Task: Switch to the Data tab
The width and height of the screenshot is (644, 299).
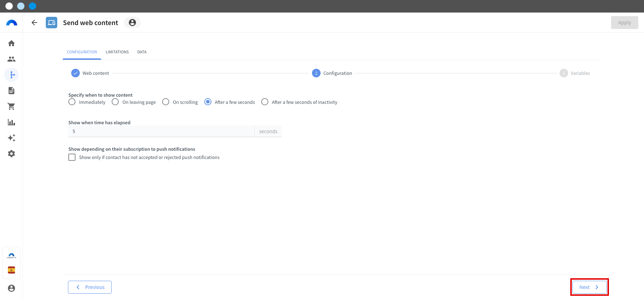Action: pyautogui.click(x=142, y=52)
